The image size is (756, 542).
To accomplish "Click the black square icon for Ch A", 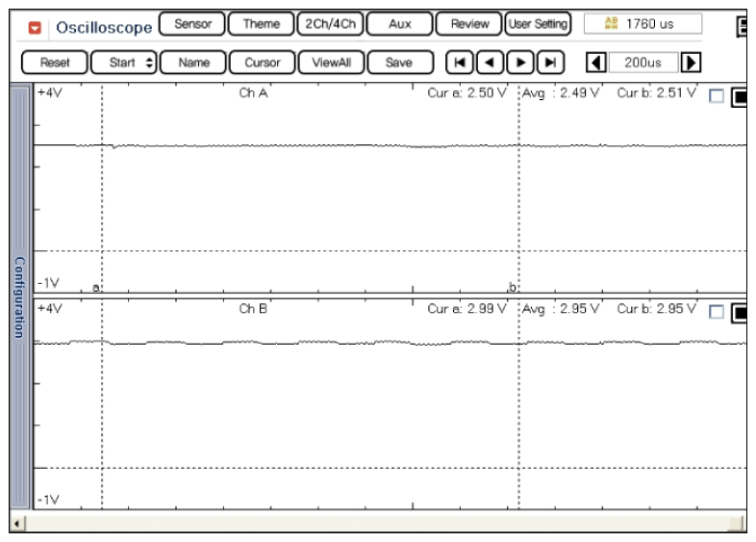I will [x=740, y=96].
